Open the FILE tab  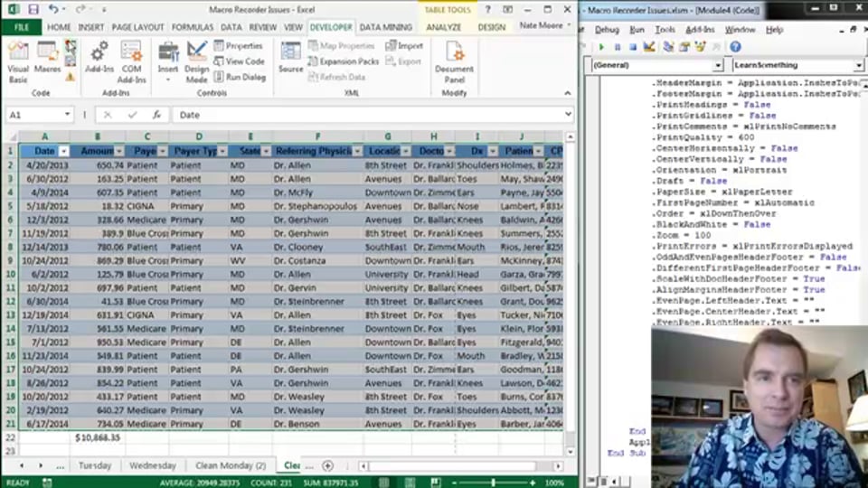click(21, 27)
